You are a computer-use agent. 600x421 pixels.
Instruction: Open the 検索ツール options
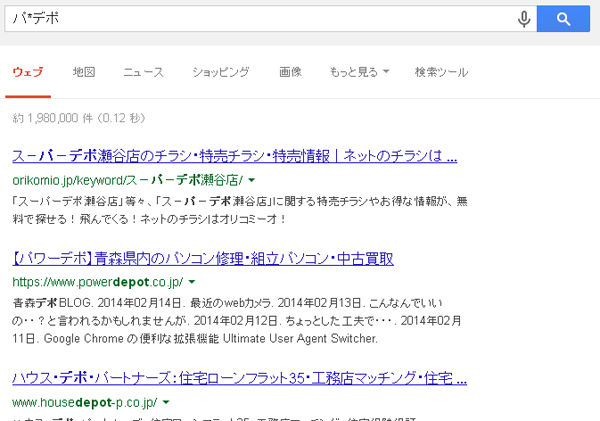[x=442, y=72]
